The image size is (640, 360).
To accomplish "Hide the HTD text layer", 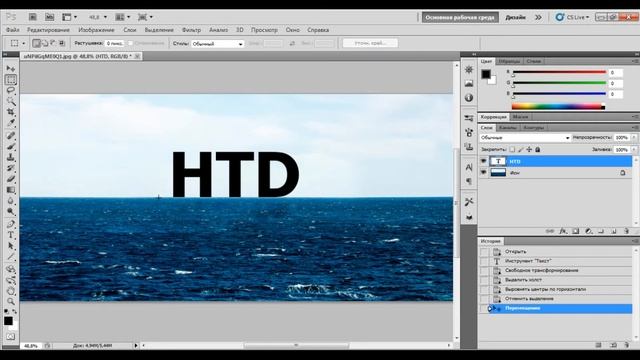I will [484, 161].
